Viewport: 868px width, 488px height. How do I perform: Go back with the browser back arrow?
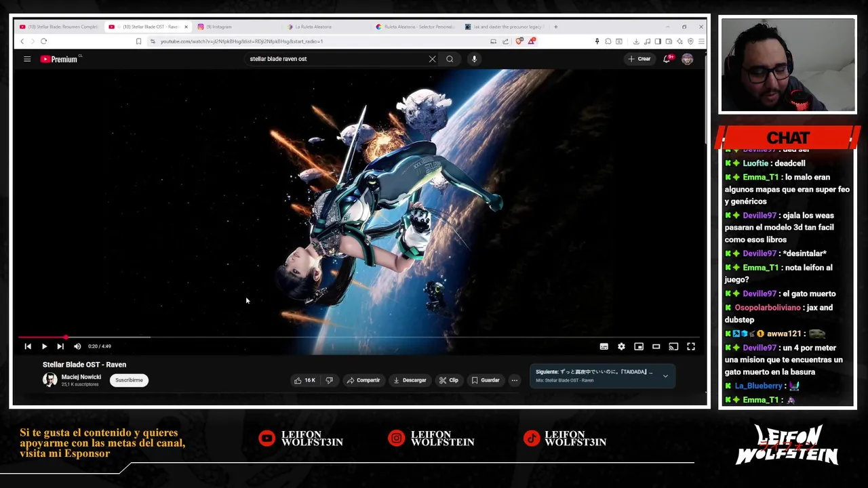coord(22,41)
